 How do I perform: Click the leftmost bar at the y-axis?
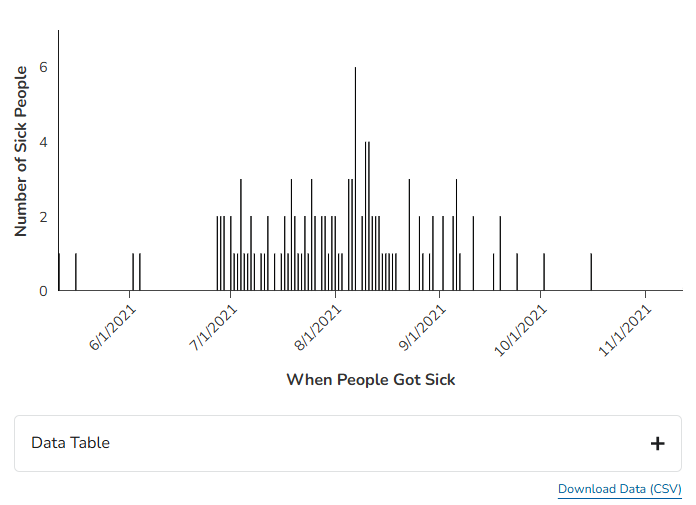(59, 272)
